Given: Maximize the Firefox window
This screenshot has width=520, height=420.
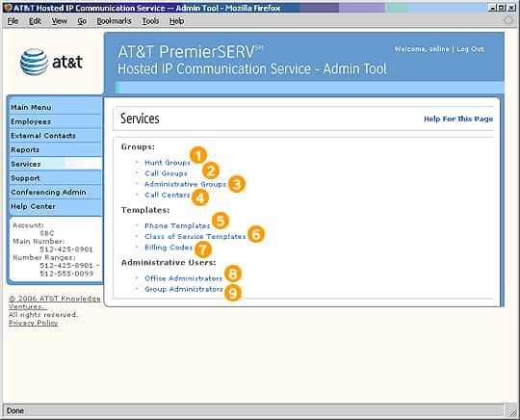Looking at the screenshot, I should [502, 8].
